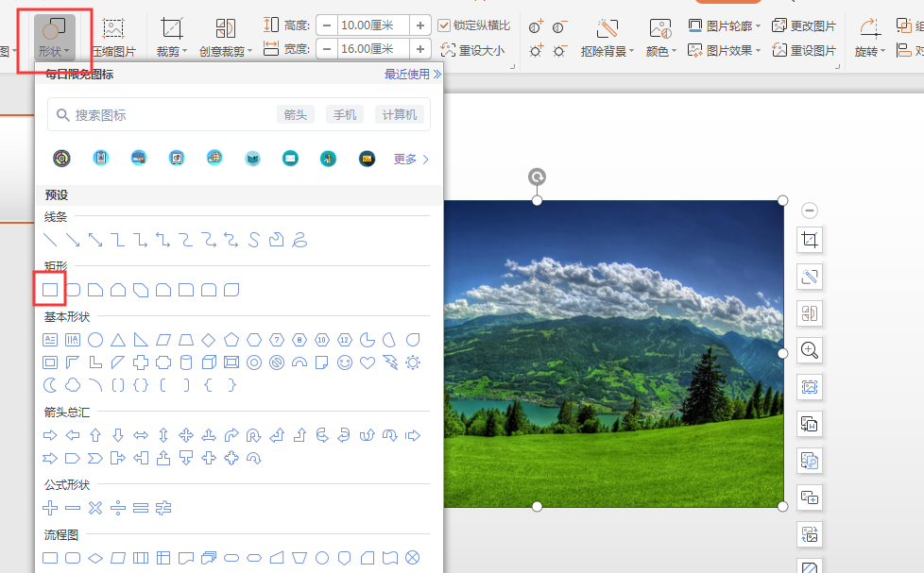The image size is (924, 573).
Task: Select the lightning bolt shape
Action: pyautogui.click(x=390, y=362)
